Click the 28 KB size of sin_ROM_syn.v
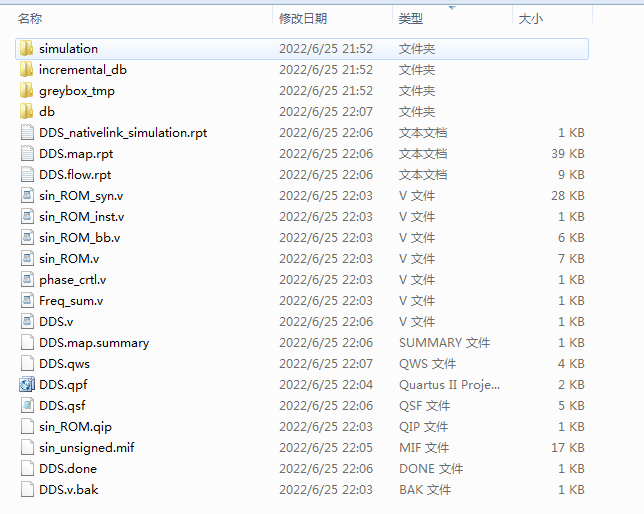The height and width of the screenshot is (514, 644). coord(568,196)
